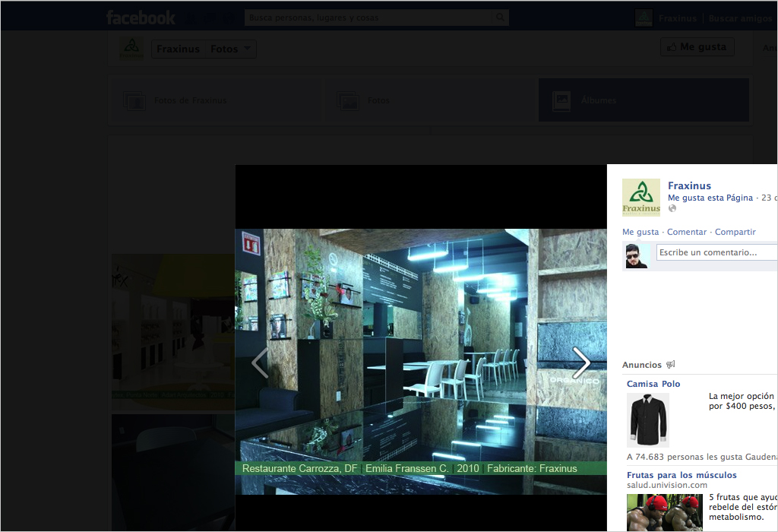The width and height of the screenshot is (778, 532).
Task: Go to the previous photo arrow
Action: (x=260, y=363)
